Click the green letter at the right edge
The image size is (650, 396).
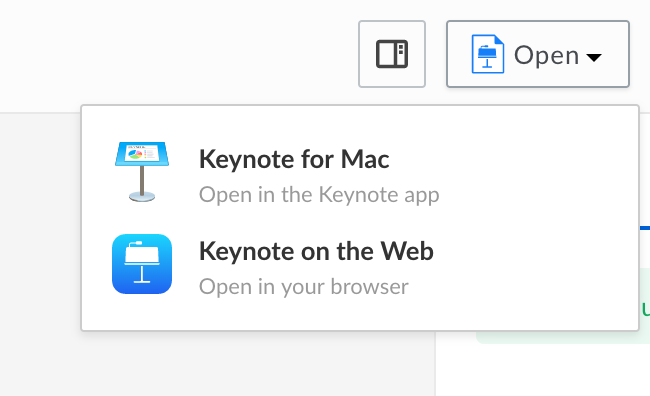646,309
